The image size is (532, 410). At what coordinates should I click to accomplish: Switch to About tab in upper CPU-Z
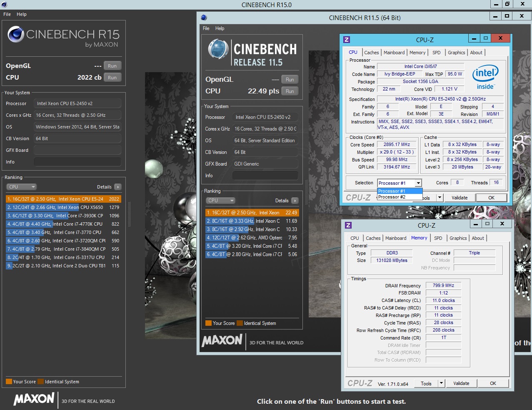pyautogui.click(x=476, y=53)
